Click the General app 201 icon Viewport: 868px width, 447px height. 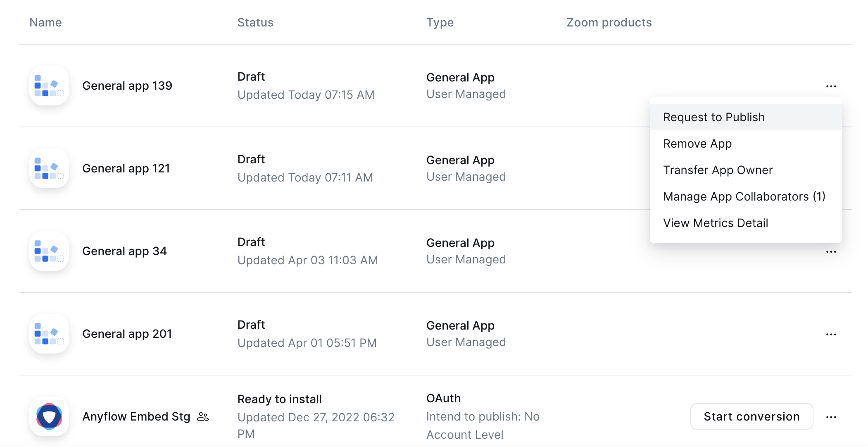point(49,334)
